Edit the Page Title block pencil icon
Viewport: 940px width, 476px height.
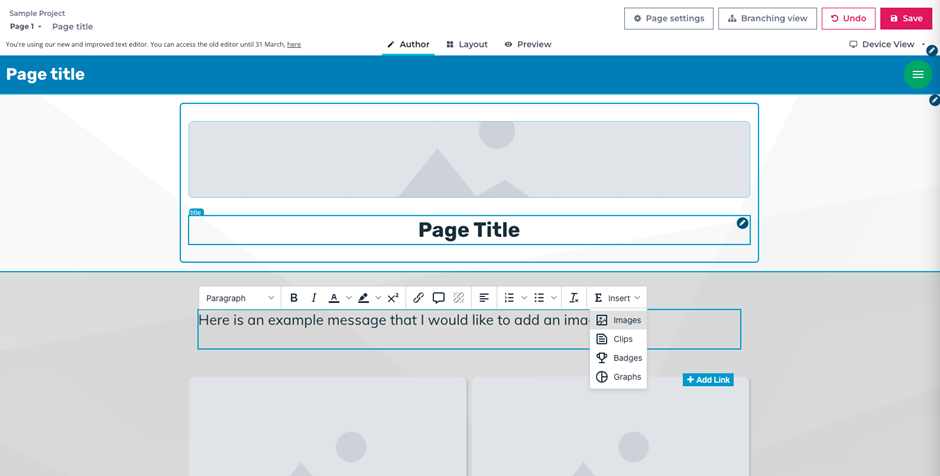click(x=743, y=223)
